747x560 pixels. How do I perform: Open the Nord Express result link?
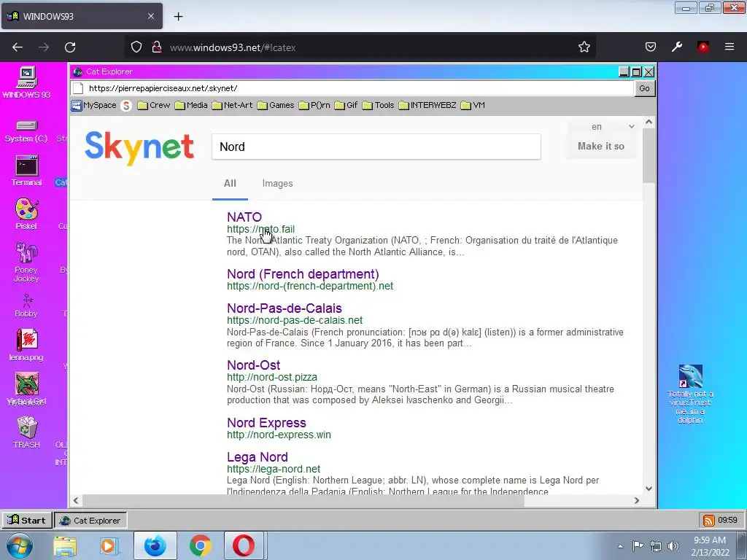coord(266,423)
